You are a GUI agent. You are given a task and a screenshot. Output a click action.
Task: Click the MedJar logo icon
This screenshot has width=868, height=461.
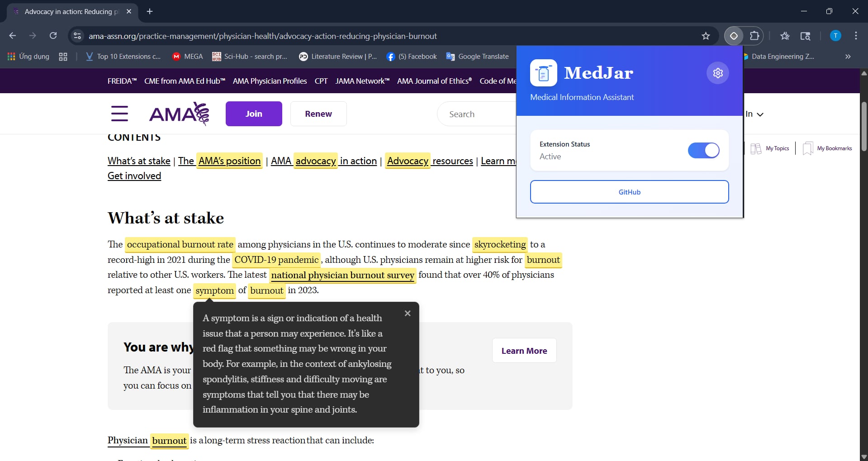coord(544,73)
